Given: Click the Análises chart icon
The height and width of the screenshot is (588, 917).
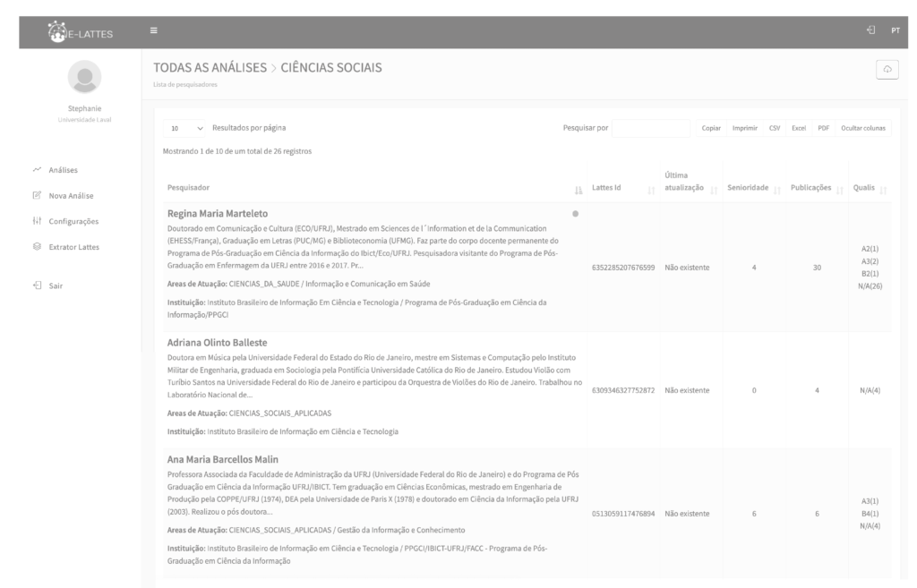Looking at the screenshot, I should coord(36,169).
